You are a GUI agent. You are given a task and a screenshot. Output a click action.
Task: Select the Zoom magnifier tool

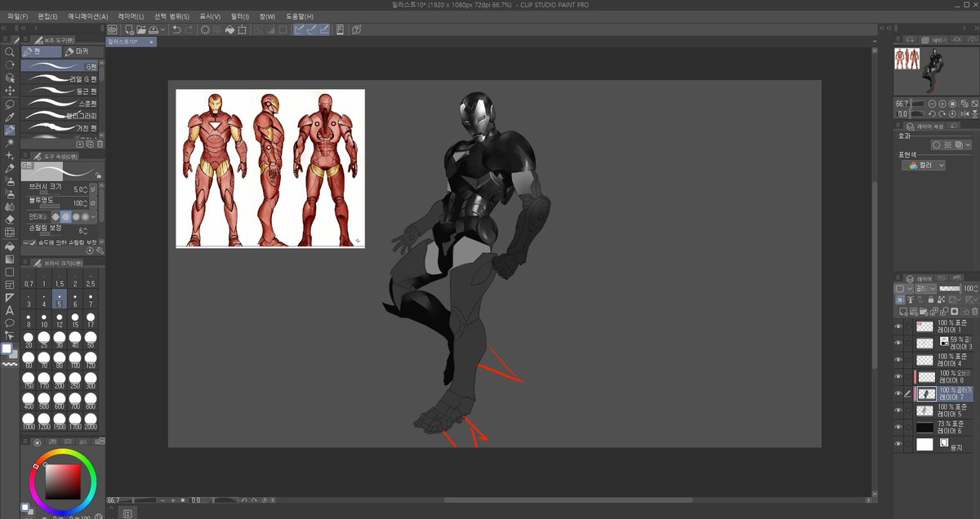point(10,52)
